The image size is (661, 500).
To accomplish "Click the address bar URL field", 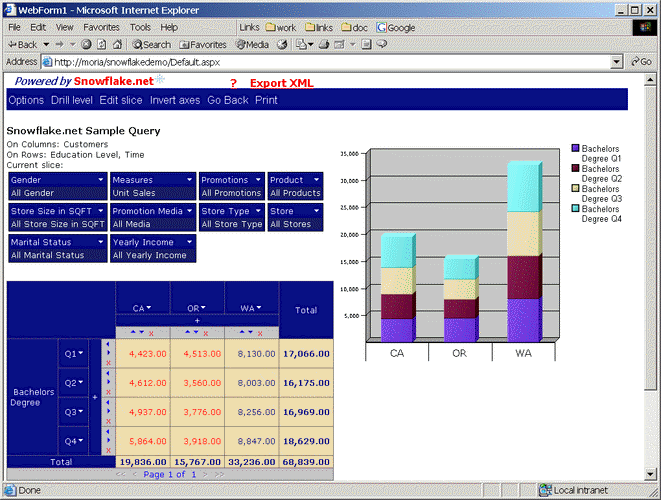I will pos(327,62).
